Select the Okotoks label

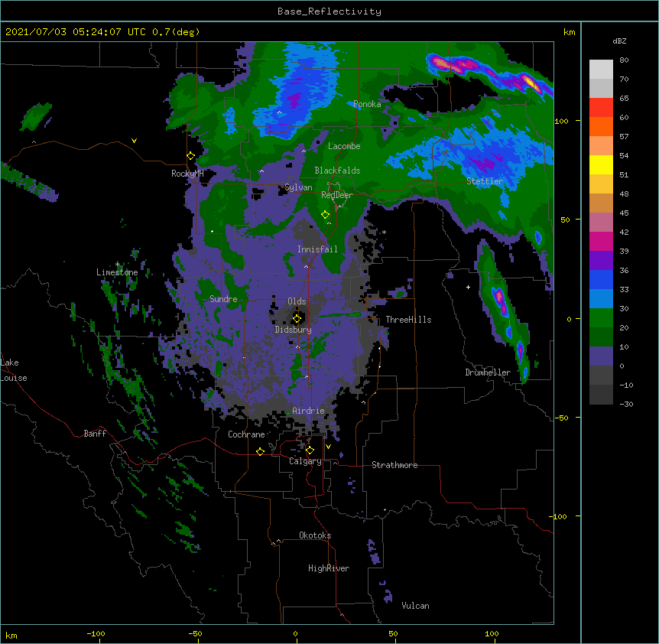pos(315,535)
